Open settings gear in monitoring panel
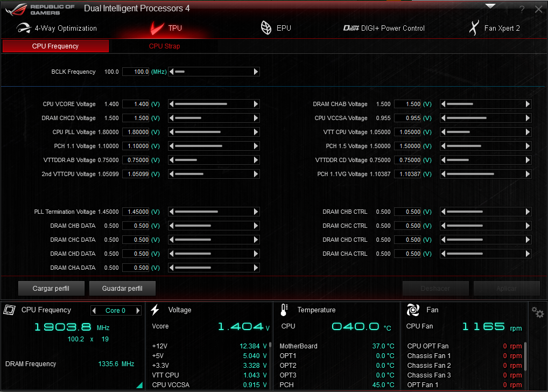Viewport: 548px width, 392px height. [538, 312]
